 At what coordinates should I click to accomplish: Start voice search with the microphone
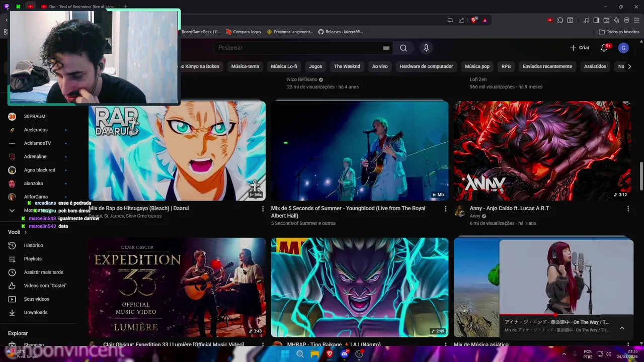tap(426, 48)
